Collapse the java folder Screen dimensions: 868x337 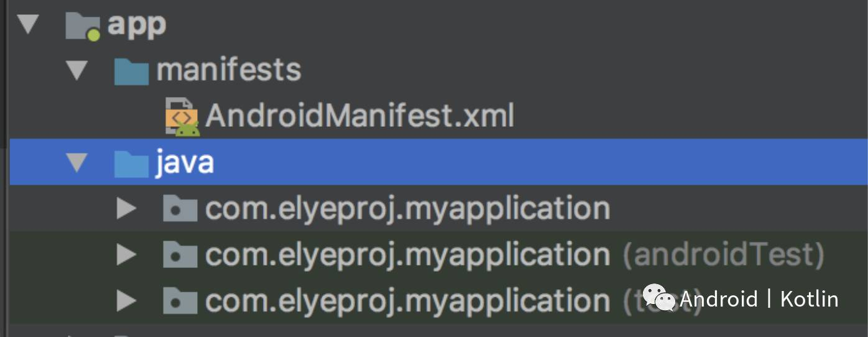[x=77, y=162]
